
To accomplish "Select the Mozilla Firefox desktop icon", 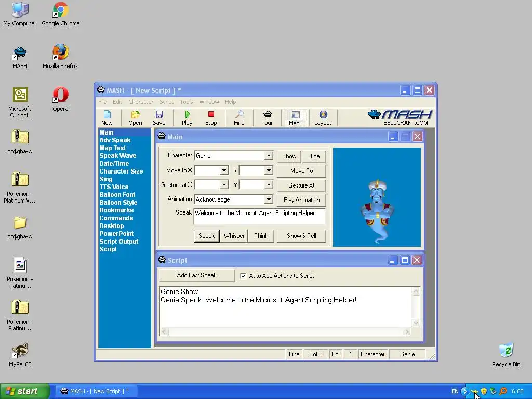I will coord(60,57).
